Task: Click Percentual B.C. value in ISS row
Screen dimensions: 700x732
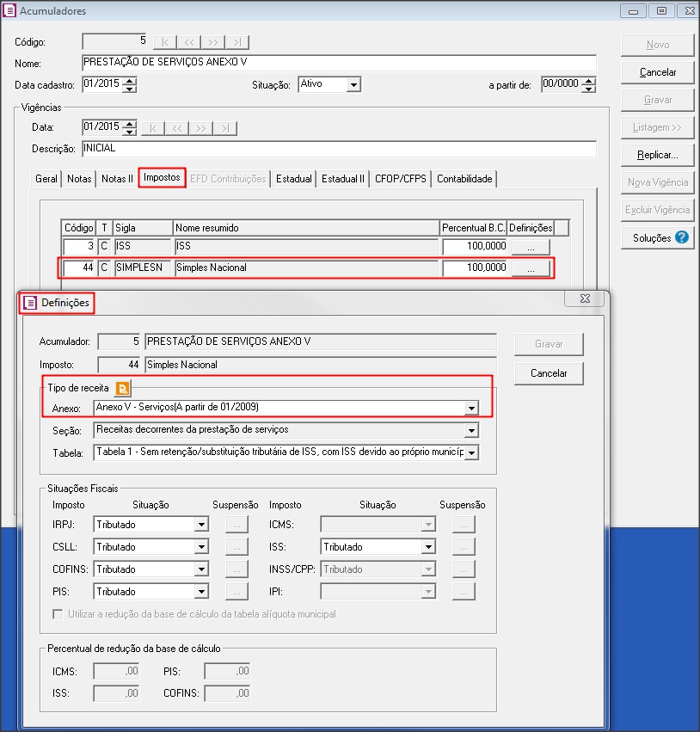Action: pyautogui.click(x=475, y=247)
